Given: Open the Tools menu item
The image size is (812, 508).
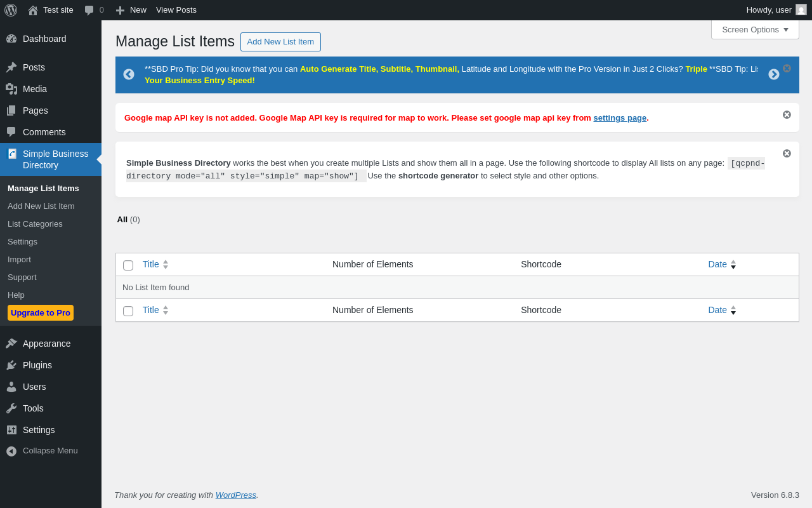Looking at the screenshot, I should pyautogui.click(x=51, y=408).
